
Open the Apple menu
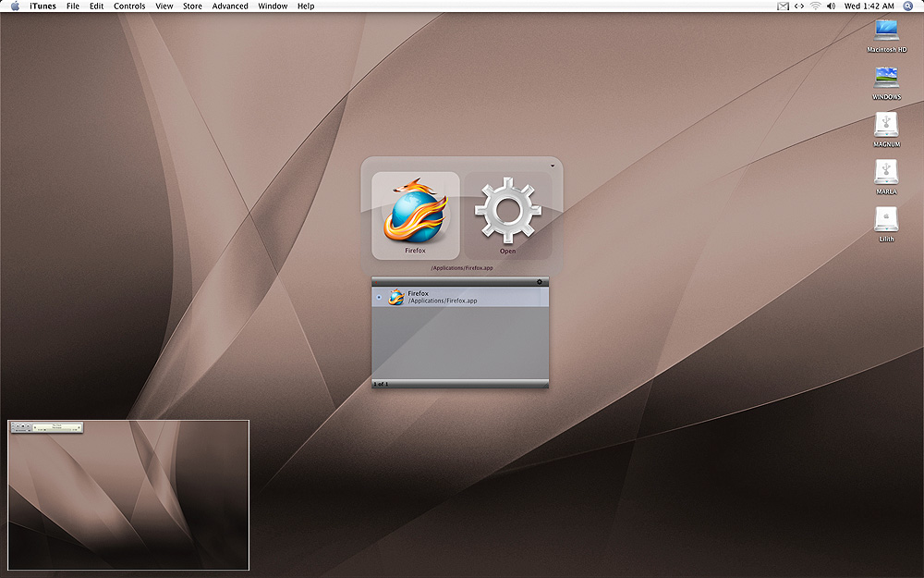(16, 6)
